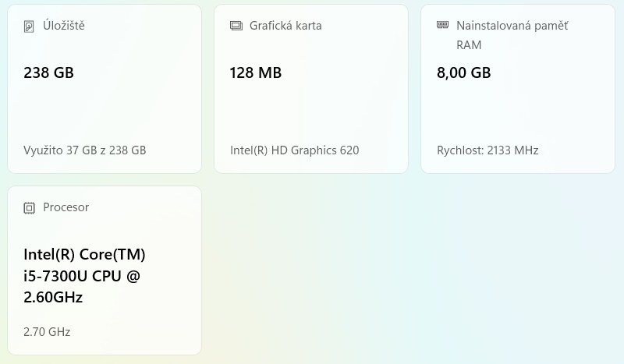Screen dimensions: 624x364
Task: Click the Využito 37 GB z 238 GB text
Action: (x=84, y=150)
